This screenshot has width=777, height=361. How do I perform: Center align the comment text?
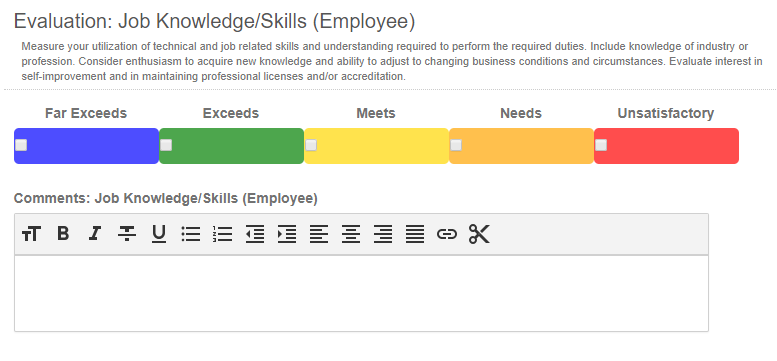point(351,234)
